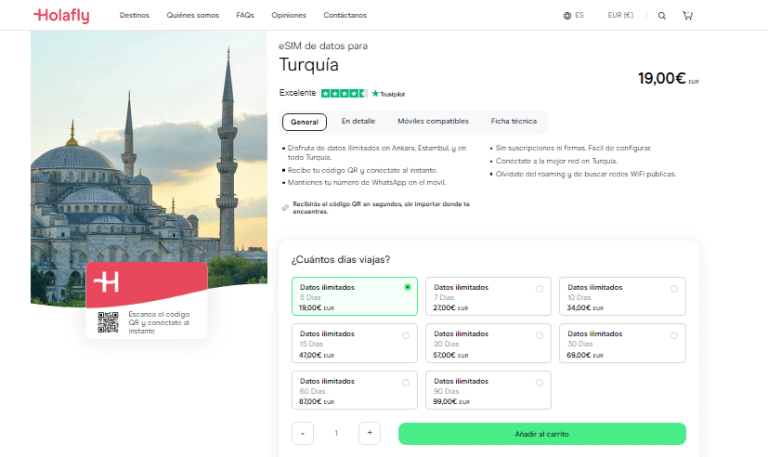Viewport: 768px width, 457px height.
Task: Select 15 Días plan for 47,00€
Action: pyautogui.click(x=355, y=343)
